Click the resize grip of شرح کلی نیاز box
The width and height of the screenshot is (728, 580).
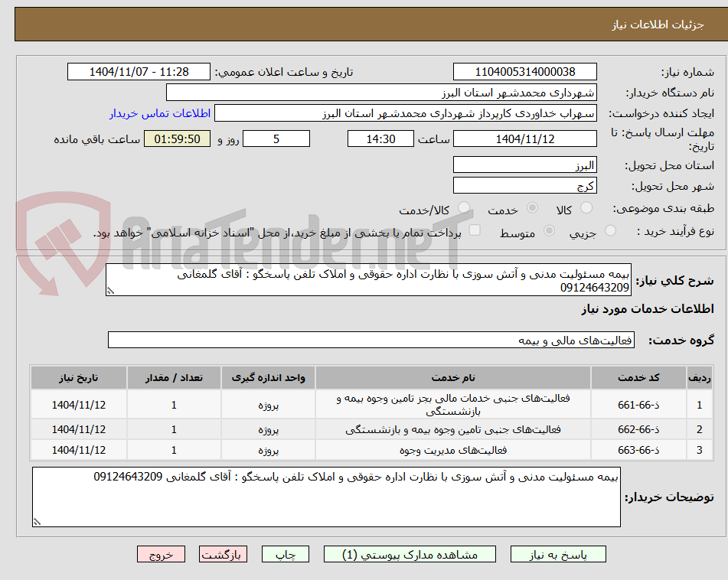[x=110, y=291]
